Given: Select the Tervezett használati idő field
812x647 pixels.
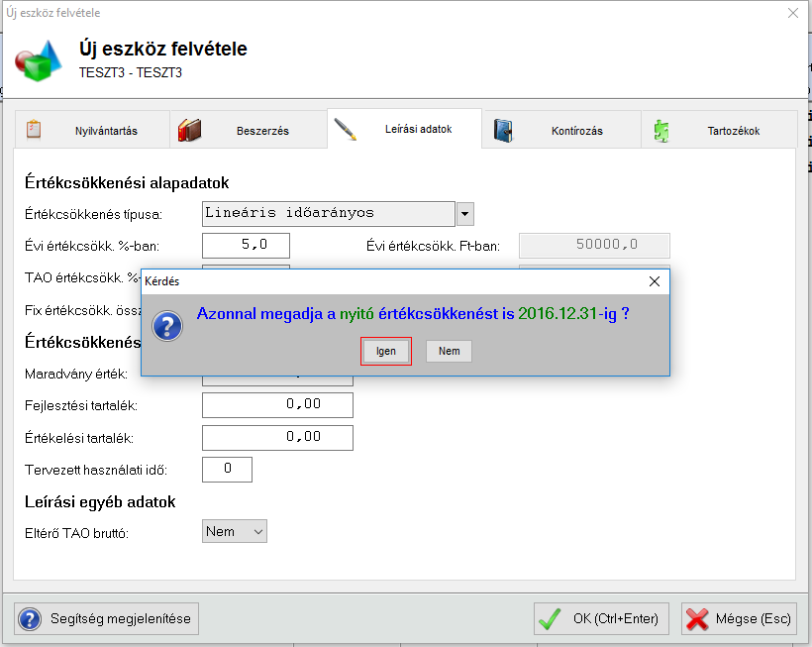Looking at the screenshot, I should (227, 469).
